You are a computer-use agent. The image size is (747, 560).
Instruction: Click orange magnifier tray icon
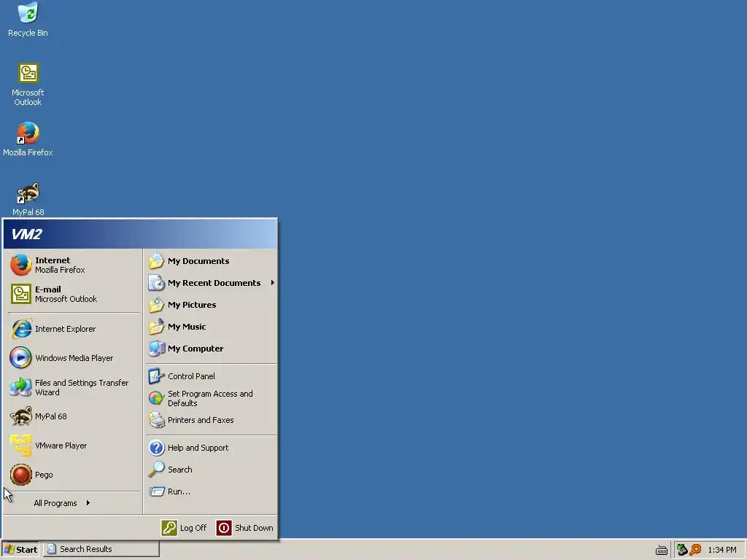695,550
